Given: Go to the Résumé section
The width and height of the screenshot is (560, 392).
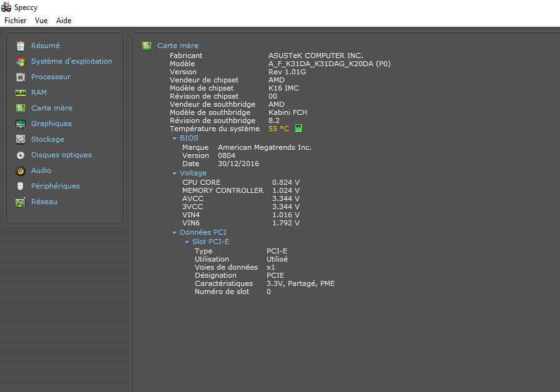Looking at the screenshot, I should point(46,46).
